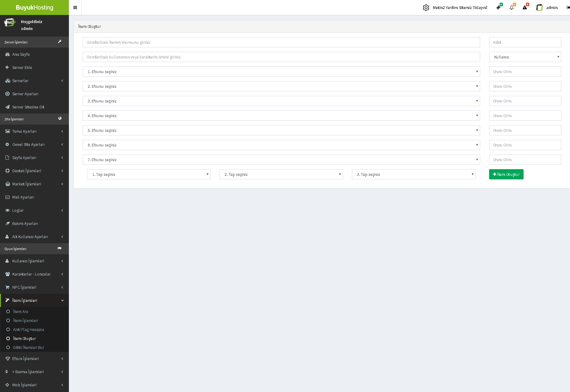
Task: Select the Anti Flag Hesapla circle option
Action: click(8, 329)
